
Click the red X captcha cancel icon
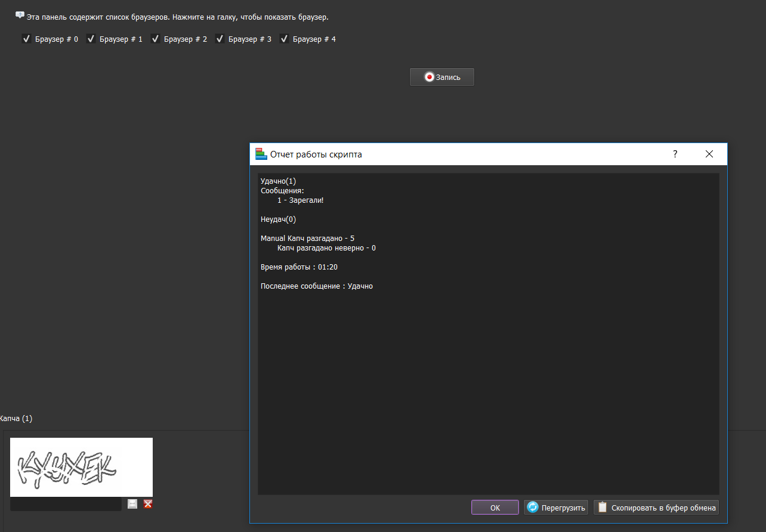[148, 504]
